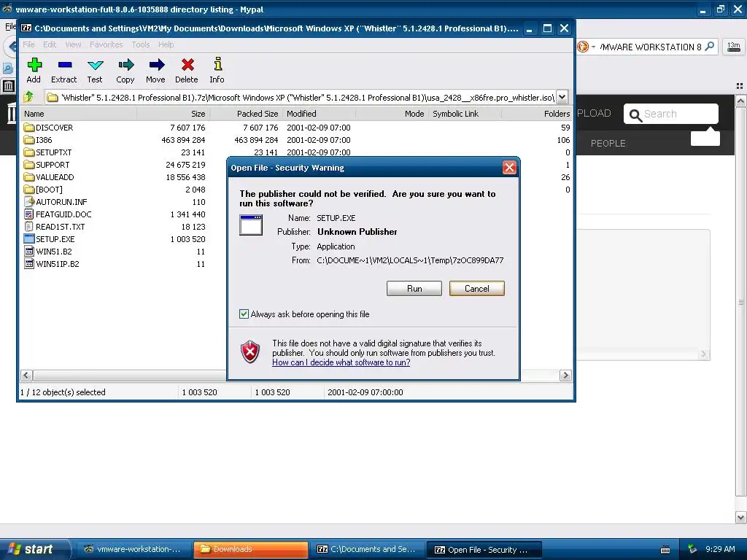747x560 pixels.
Task: Click the Search field on web page
Action: point(671,114)
